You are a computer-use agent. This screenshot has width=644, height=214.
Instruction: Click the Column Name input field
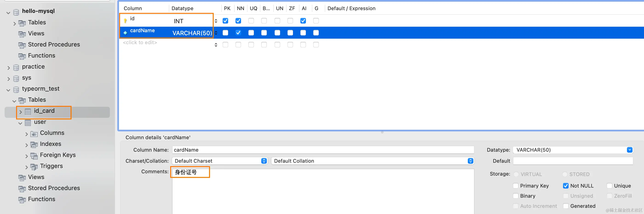tap(323, 150)
